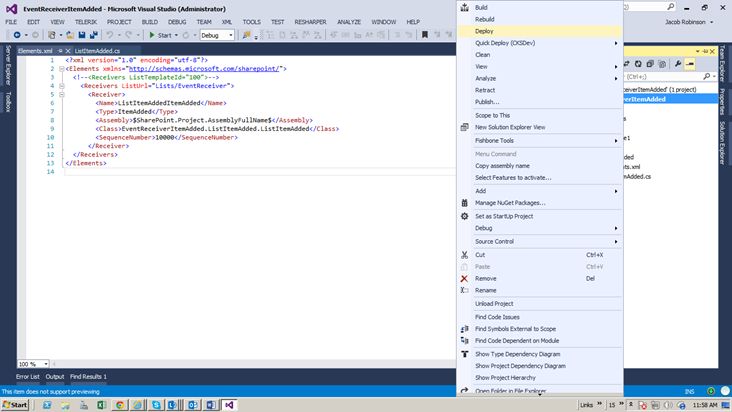Click the Undo arrow in the toolbar
The width and height of the screenshot is (732, 412).
[110, 35]
